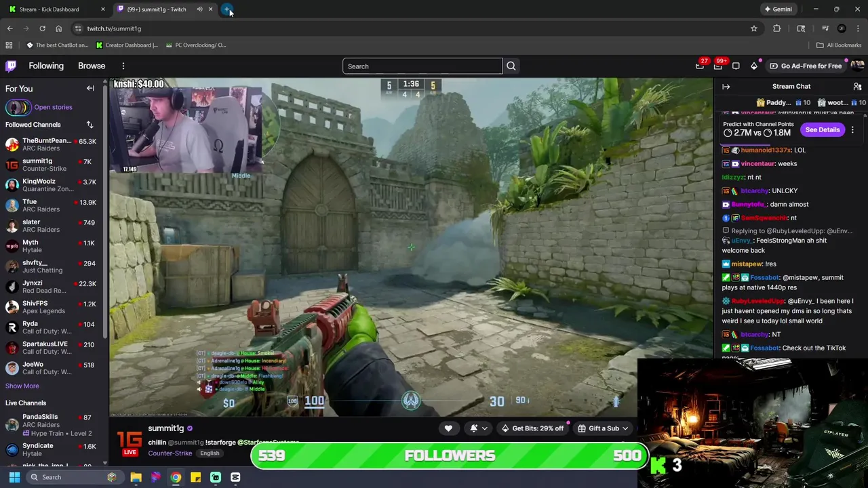Image resolution: width=868 pixels, height=488 pixels.
Task: Open the All Bookmarks folder
Action: [839, 45]
